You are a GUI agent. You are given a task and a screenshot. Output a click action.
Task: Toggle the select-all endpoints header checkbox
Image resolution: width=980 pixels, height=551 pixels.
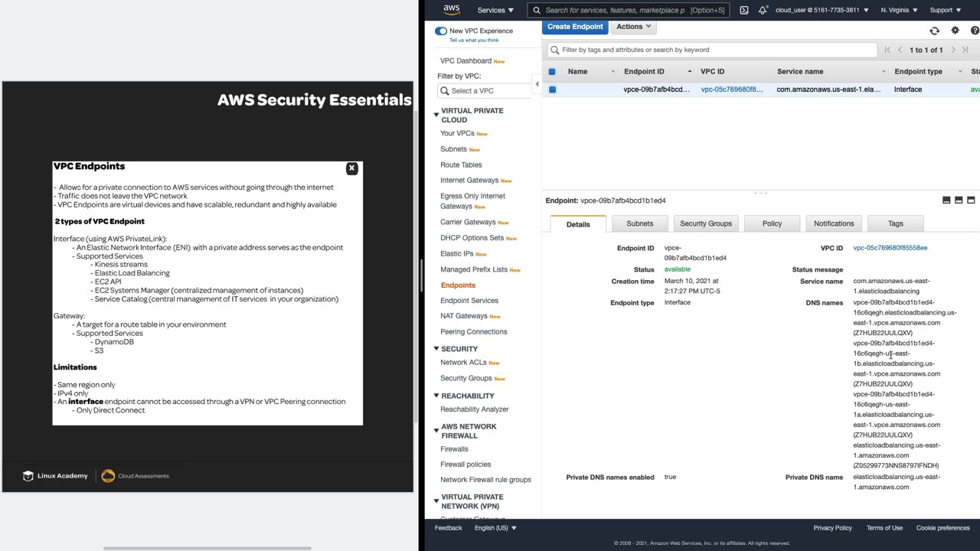(x=552, y=71)
